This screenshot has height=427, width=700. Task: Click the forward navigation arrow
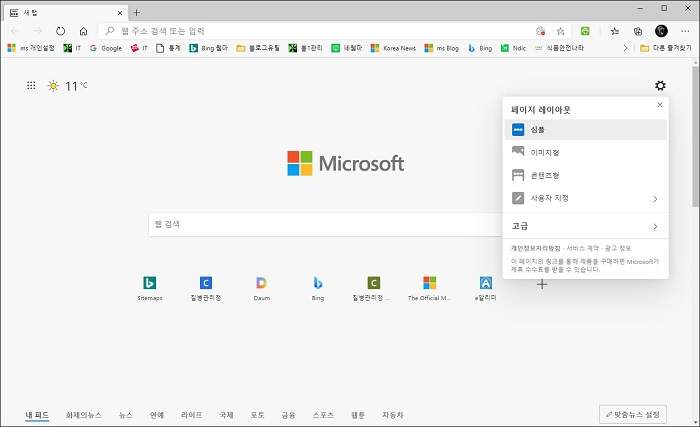(x=38, y=31)
